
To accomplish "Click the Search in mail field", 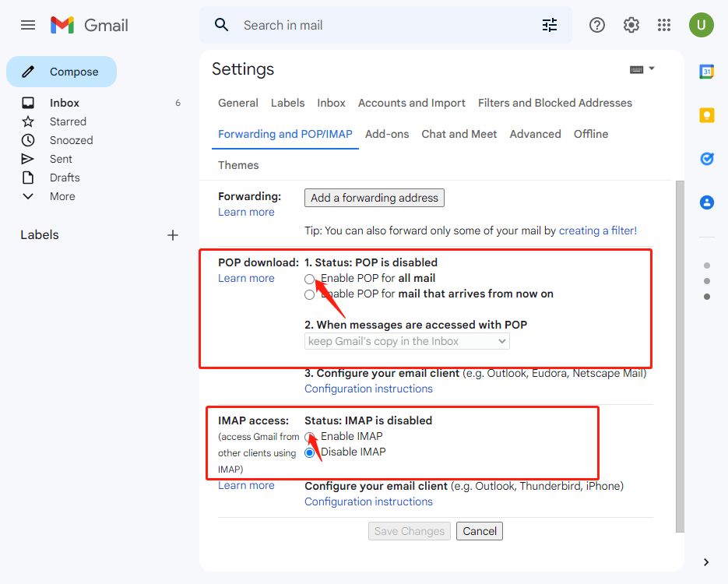I will click(382, 25).
